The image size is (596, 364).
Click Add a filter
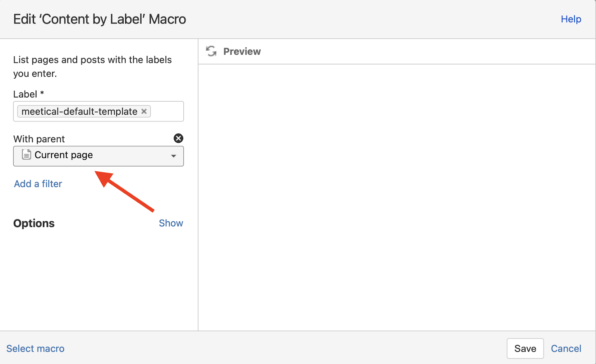38,184
